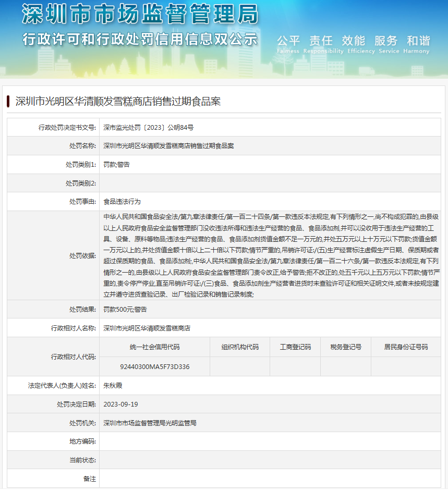Select the date 2023-09-19

coord(120,404)
